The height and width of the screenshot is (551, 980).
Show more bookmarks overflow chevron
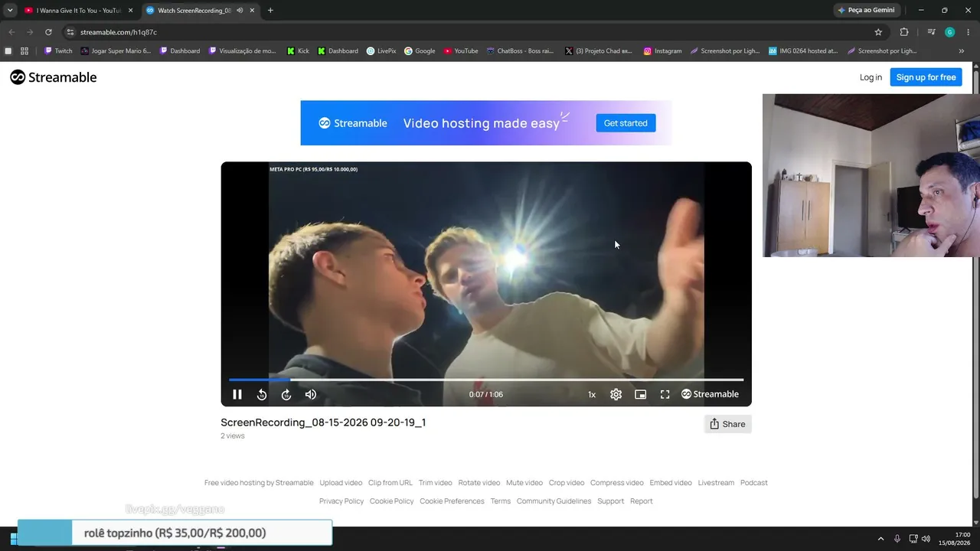coord(962,51)
